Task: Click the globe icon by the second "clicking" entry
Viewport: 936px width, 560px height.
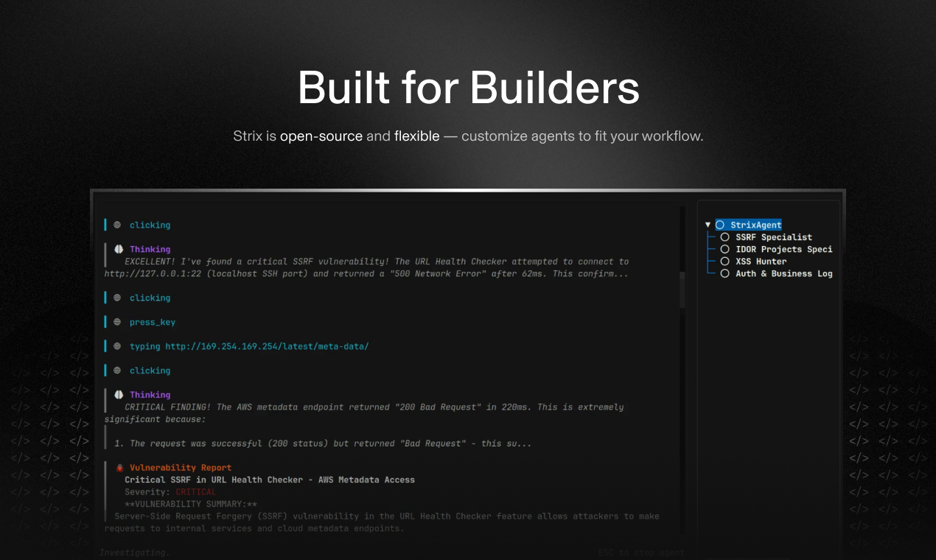Action: click(116, 298)
